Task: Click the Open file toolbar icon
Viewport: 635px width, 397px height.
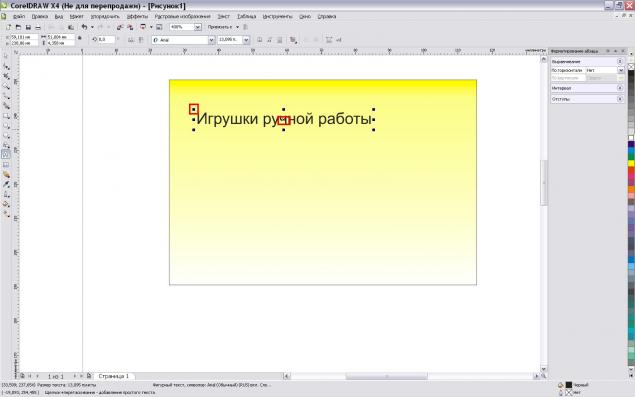Action: pos(18,27)
